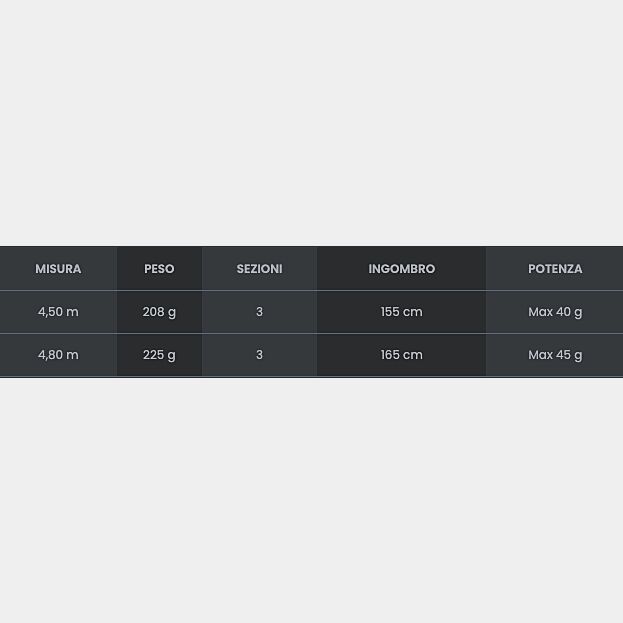Select the SEZIONI column header
Screen dimensions: 623x623
259,269
